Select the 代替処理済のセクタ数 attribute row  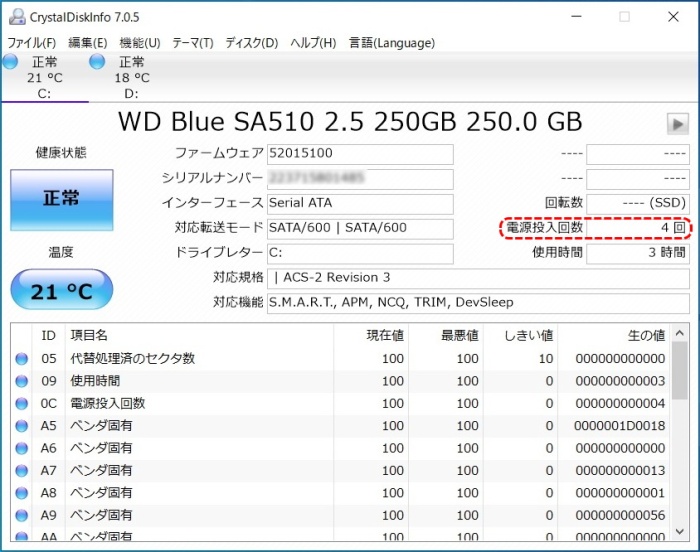tap(340, 359)
